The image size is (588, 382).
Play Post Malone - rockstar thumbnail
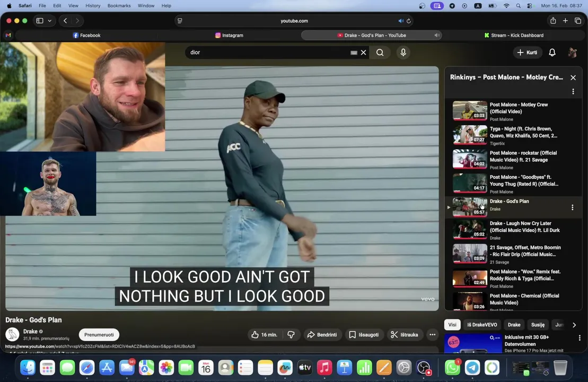[x=470, y=159]
